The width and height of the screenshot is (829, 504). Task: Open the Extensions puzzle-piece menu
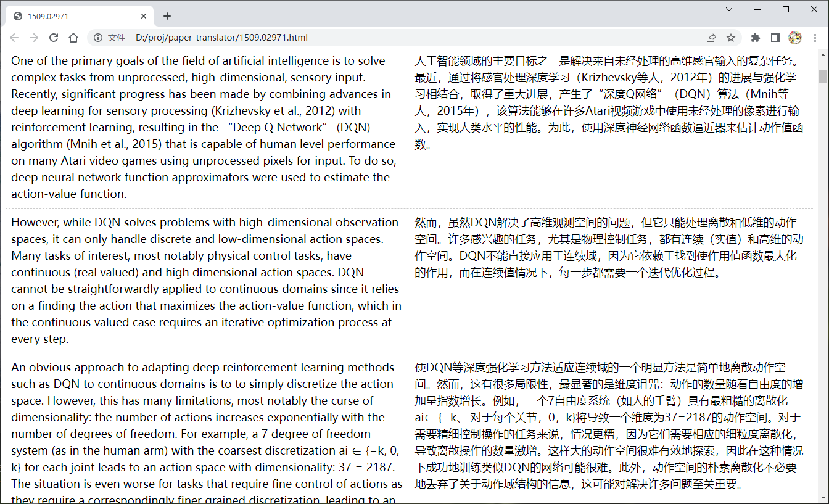click(x=756, y=38)
